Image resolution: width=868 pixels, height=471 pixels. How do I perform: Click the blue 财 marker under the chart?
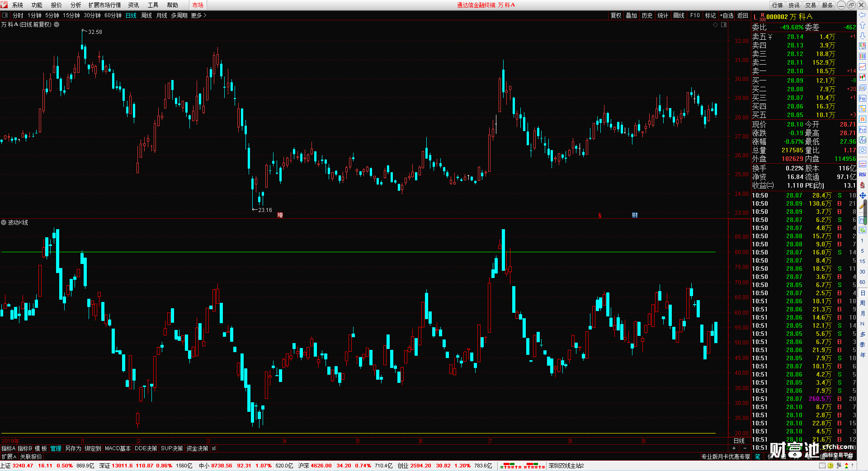(x=635, y=215)
